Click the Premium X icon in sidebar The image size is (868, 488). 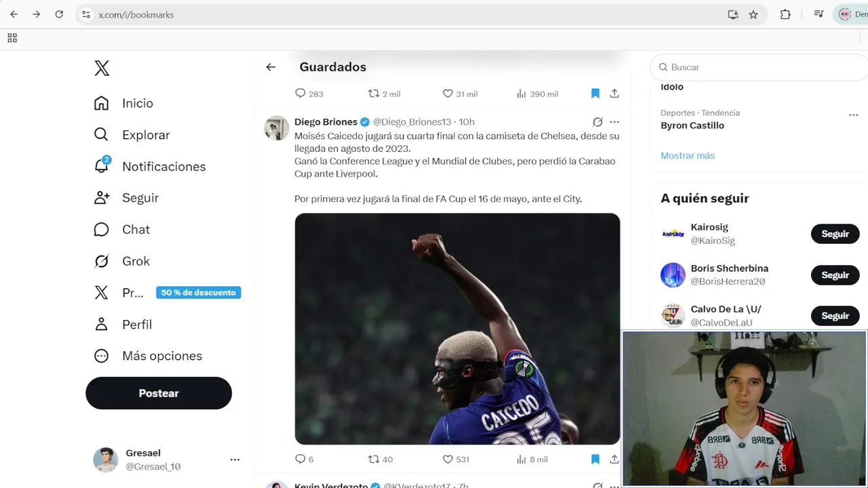pyautogui.click(x=101, y=293)
